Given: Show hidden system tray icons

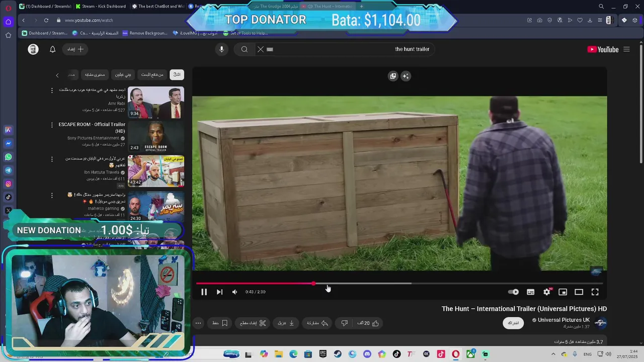Looking at the screenshot, I should pos(553,354).
